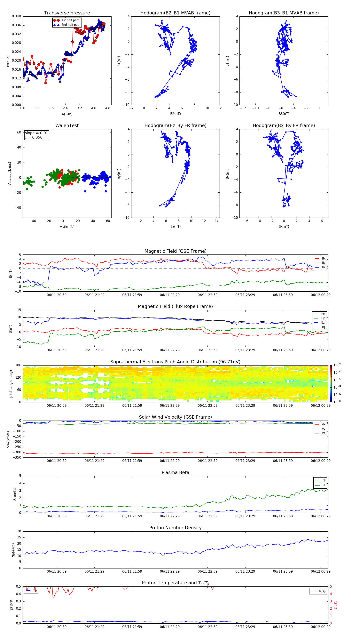Click the 'Magnetic Field (Flux Rope Frame)' title

coord(175,307)
